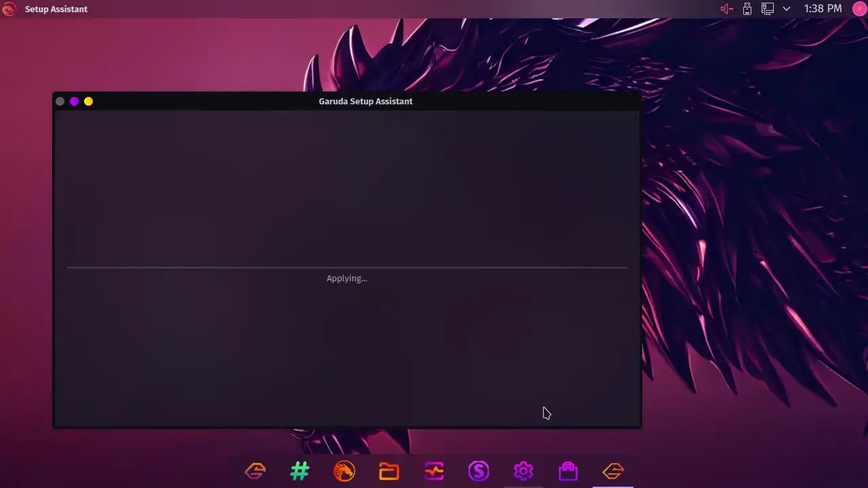The image size is (868, 488).
Task: Click the yellow window button on Setup Assistant
Action: (x=88, y=101)
